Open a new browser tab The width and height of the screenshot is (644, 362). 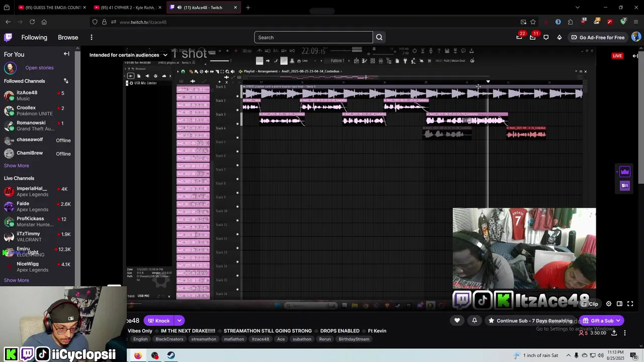248,8
